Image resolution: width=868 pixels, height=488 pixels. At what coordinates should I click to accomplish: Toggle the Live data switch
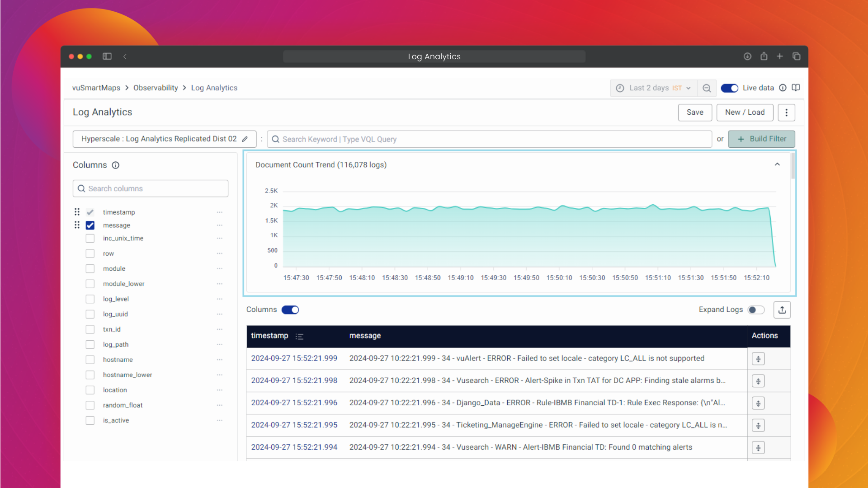click(x=729, y=88)
